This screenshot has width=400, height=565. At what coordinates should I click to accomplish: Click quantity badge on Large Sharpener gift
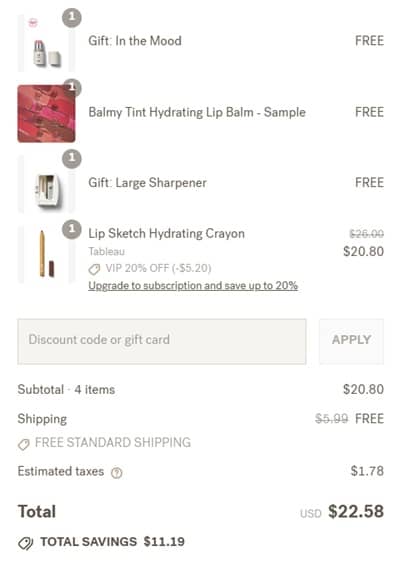[x=72, y=159]
